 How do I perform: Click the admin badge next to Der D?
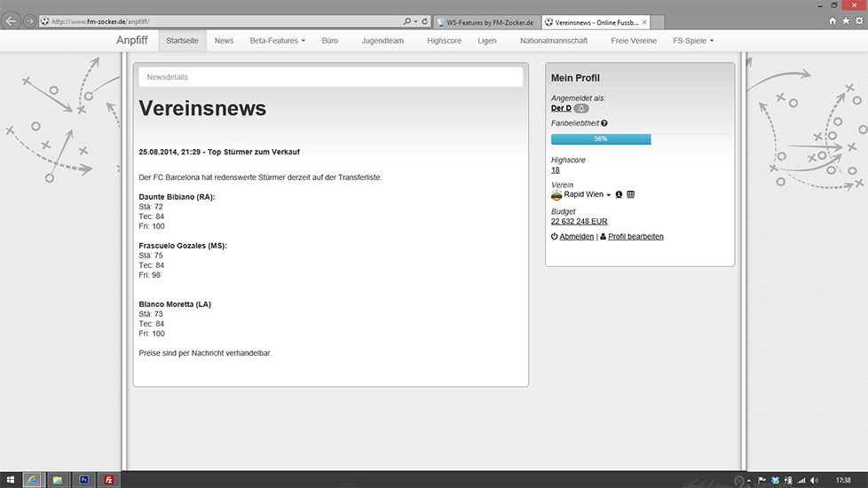(581, 108)
